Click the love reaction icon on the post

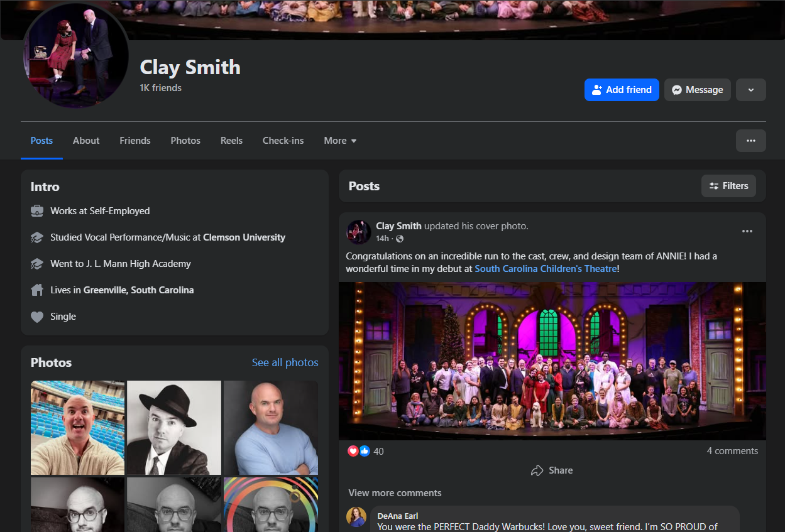(353, 451)
